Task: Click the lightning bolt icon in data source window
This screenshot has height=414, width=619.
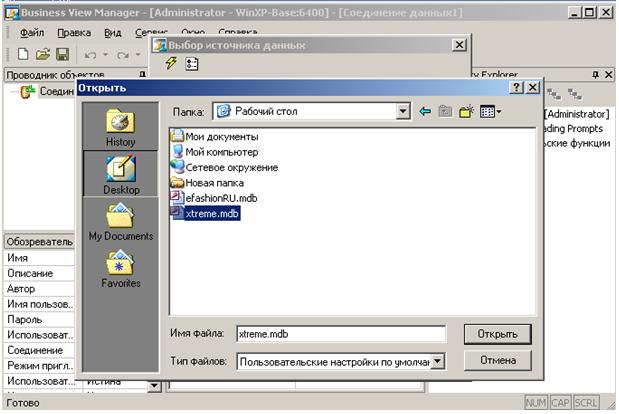Action: pos(171,63)
